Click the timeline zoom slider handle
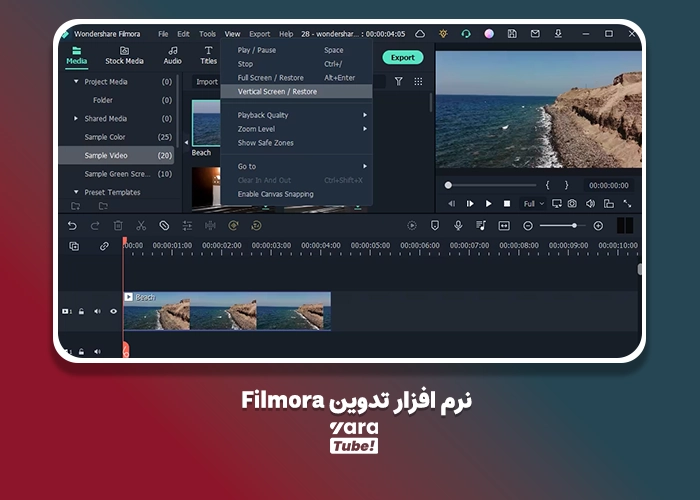This screenshot has height=500, width=700. click(574, 226)
